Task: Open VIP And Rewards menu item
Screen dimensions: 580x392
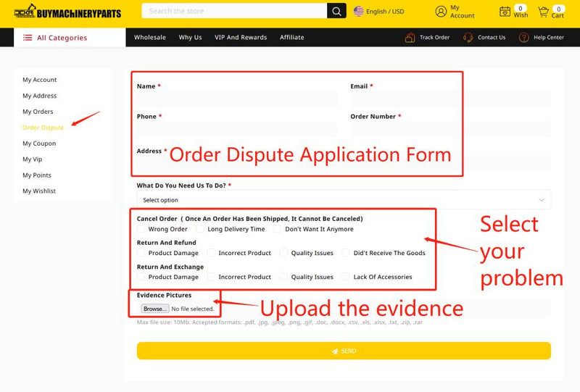Action: pyautogui.click(x=241, y=38)
